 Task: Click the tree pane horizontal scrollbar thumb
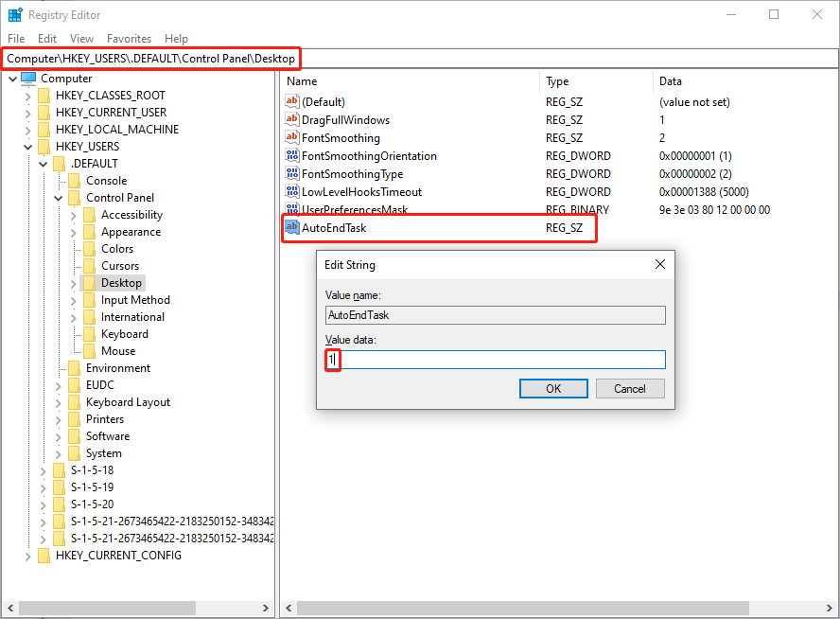coord(107,608)
